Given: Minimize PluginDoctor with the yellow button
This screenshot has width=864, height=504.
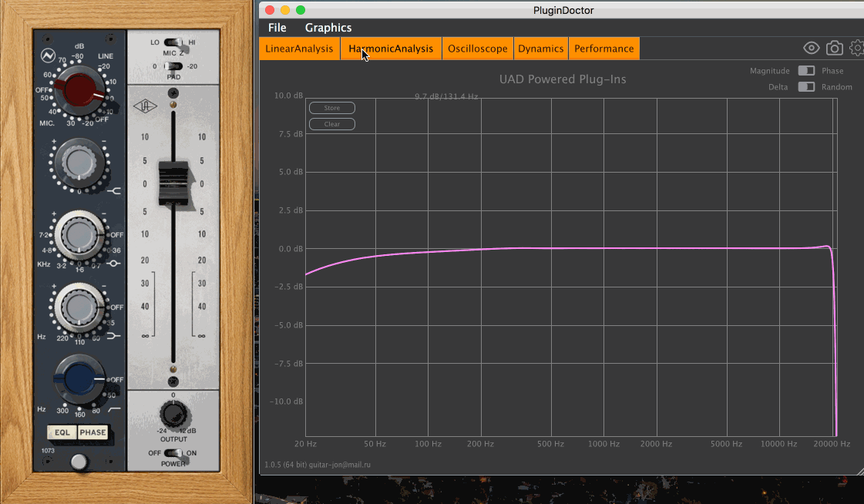Looking at the screenshot, I should pyautogui.click(x=285, y=10).
